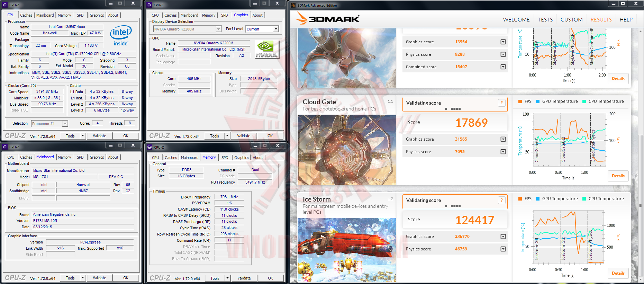The image size is (644, 284).
Task: Open the Cloud Gate validating score help icon
Action: (501, 103)
